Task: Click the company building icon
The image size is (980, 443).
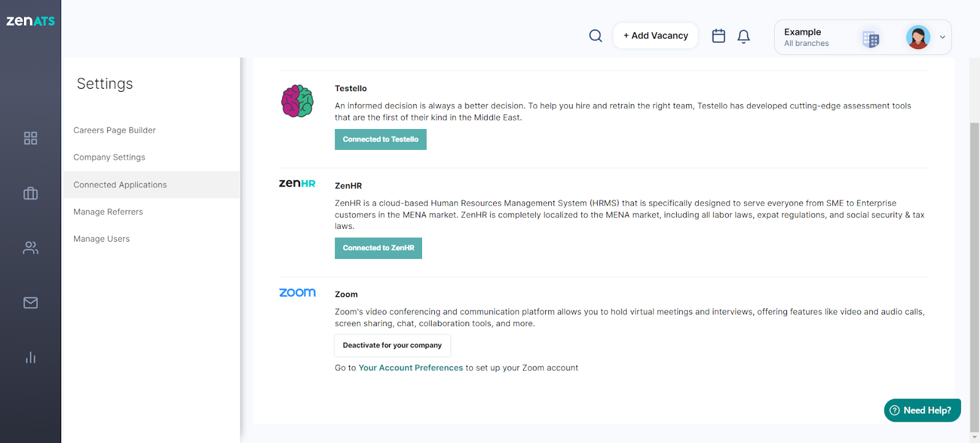Action: (x=870, y=39)
